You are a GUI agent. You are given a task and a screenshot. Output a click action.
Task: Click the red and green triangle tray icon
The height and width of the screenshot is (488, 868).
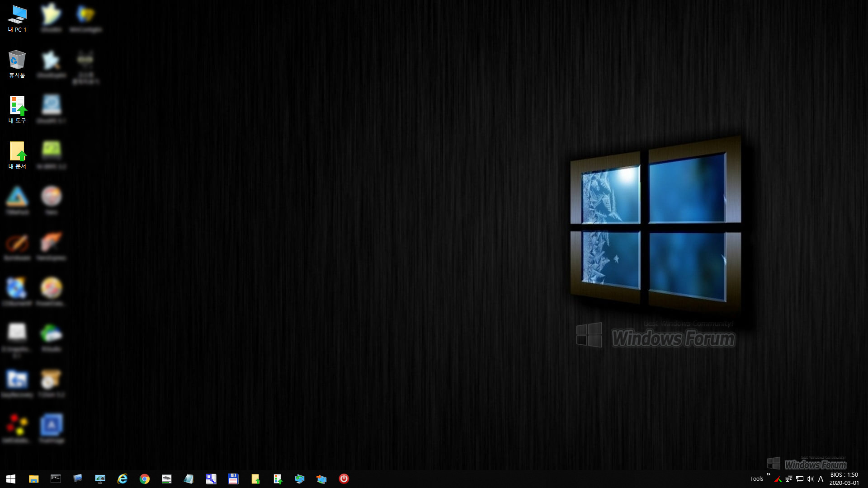tap(778, 479)
